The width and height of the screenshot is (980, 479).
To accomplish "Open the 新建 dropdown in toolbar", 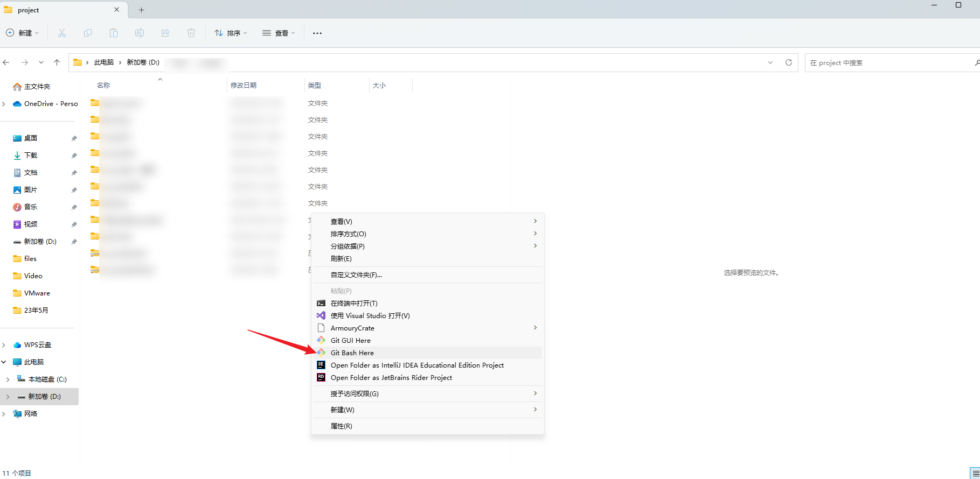I will pos(23,33).
